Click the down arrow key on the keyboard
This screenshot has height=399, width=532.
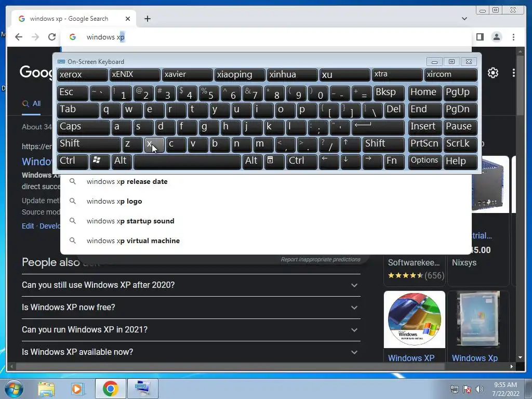350,161
